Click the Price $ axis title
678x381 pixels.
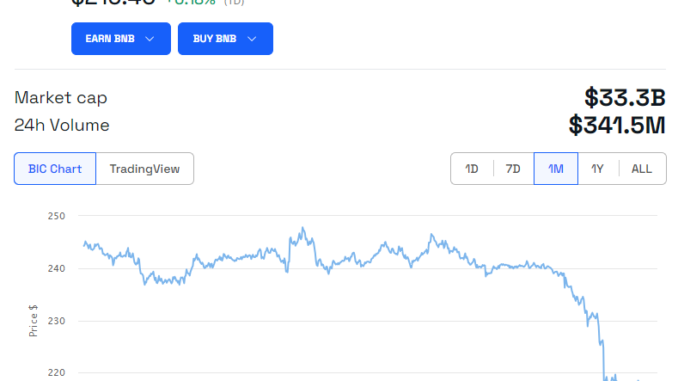click(x=33, y=320)
